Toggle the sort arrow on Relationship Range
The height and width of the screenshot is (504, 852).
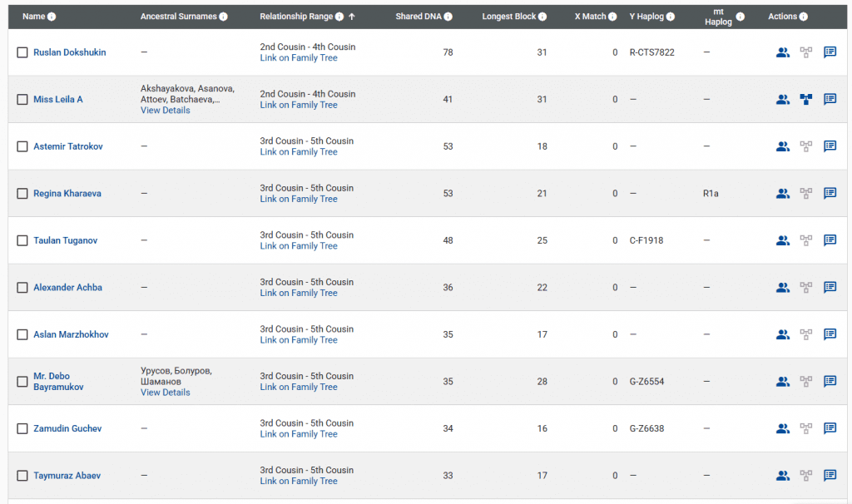coord(352,17)
